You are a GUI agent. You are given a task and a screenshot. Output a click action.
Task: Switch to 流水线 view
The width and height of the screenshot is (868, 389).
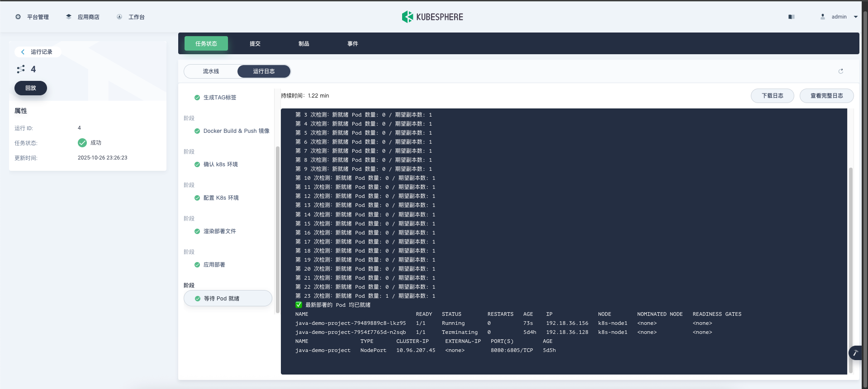click(211, 71)
